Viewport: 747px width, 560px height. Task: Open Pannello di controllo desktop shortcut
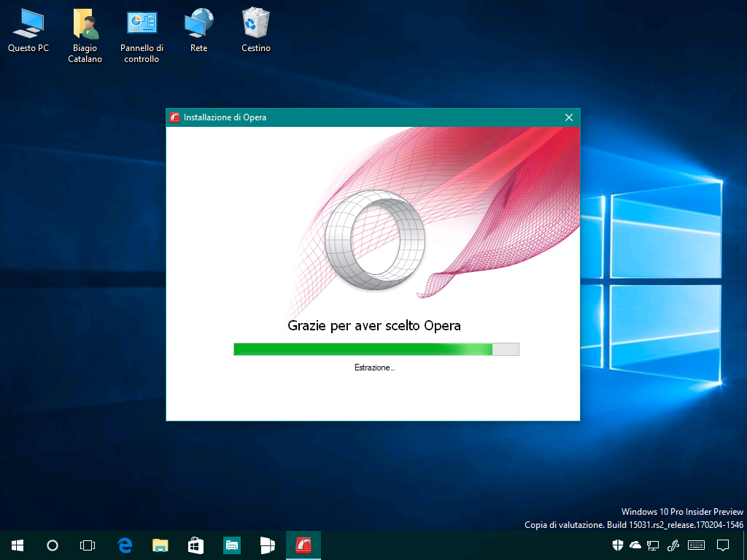(x=142, y=36)
